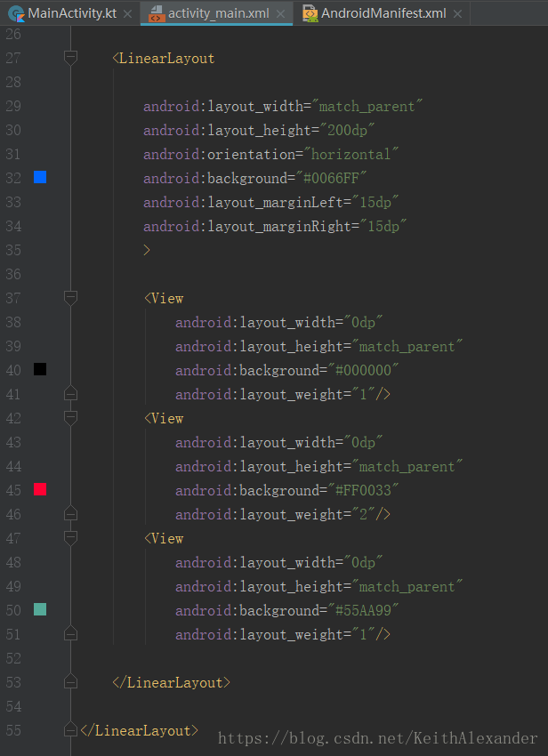Open the teal #55AA99 gutter color swatch
548x756 pixels.
[x=40, y=609]
